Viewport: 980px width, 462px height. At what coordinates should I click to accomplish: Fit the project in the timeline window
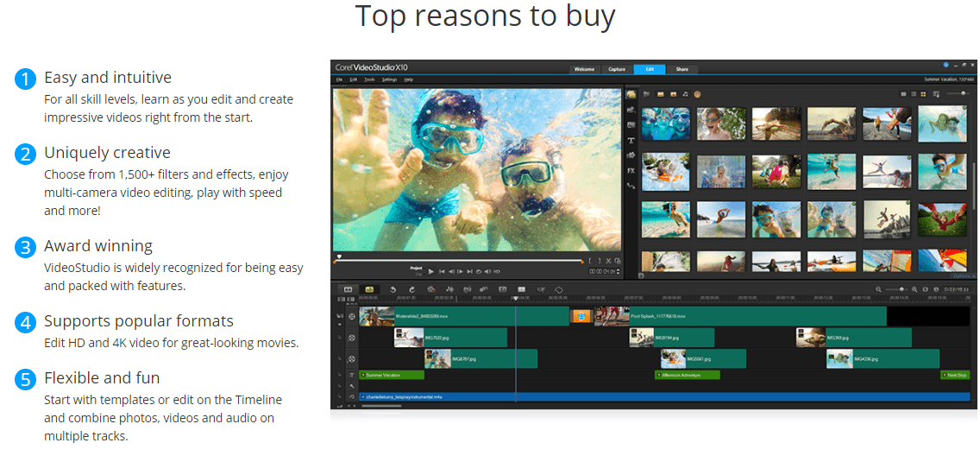click(x=925, y=289)
